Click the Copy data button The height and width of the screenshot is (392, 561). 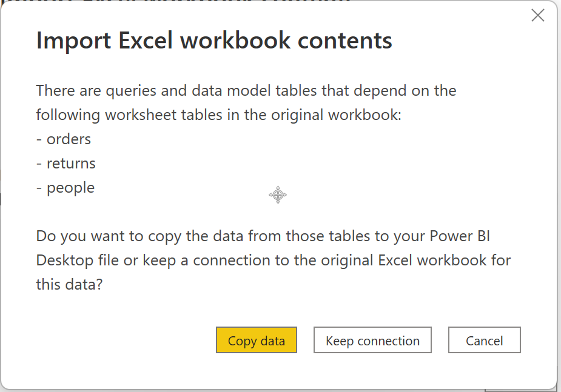(256, 341)
